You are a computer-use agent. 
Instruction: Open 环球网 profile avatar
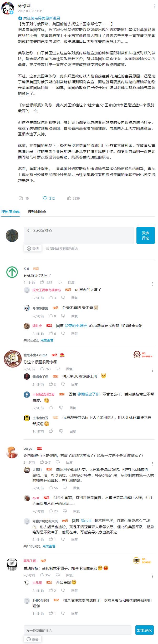click(8, 8)
